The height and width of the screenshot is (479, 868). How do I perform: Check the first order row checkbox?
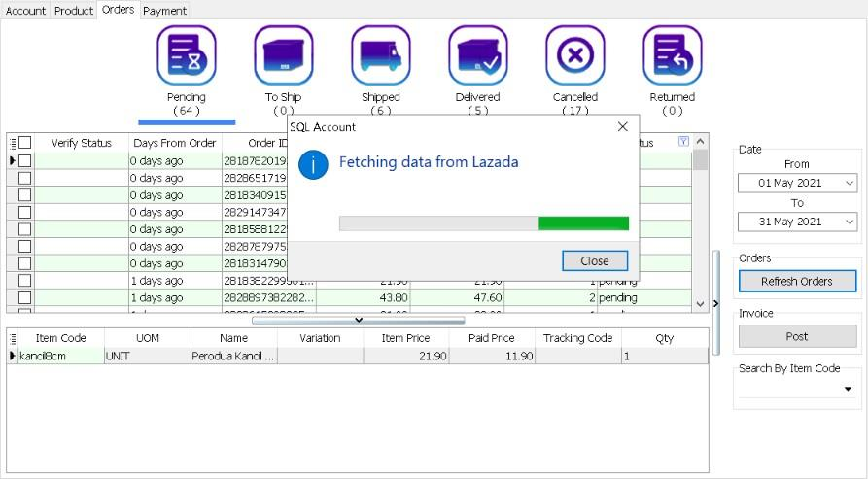25,160
